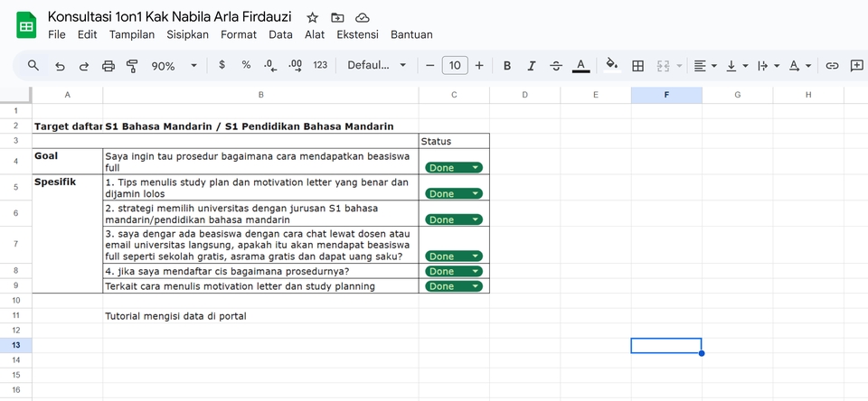The image size is (868, 401).
Task: Click the print icon in toolbar
Action: tap(108, 66)
